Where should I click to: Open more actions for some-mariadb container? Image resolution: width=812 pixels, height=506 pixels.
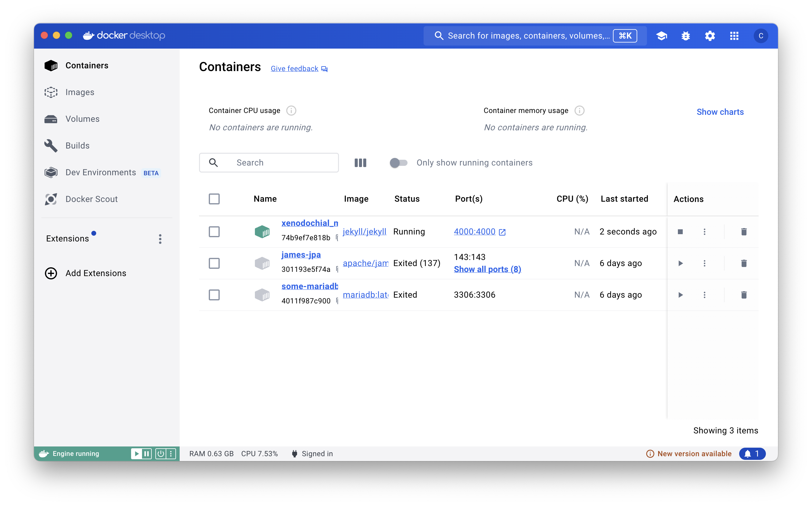point(704,295)
